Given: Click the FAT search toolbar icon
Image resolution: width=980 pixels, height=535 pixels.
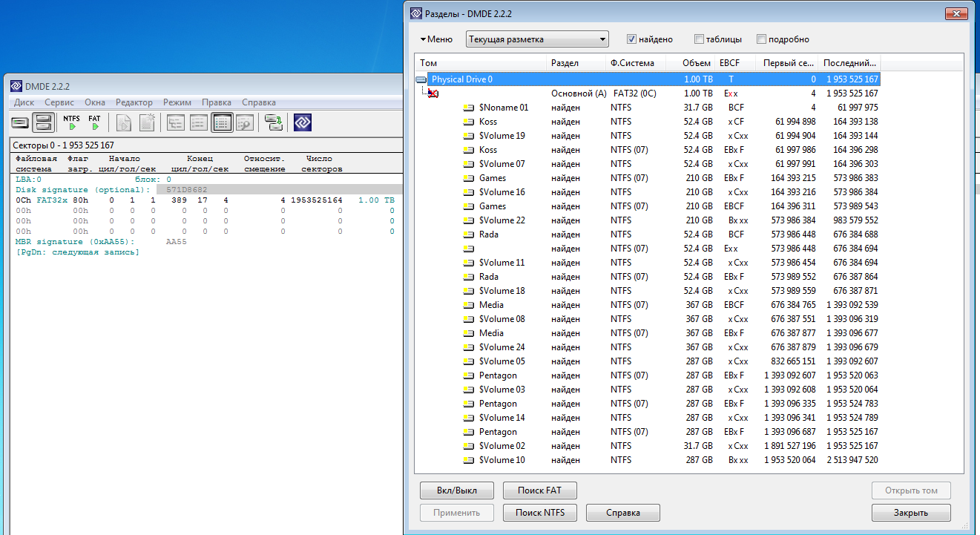Looking at the screenshot, I should 94,122.
